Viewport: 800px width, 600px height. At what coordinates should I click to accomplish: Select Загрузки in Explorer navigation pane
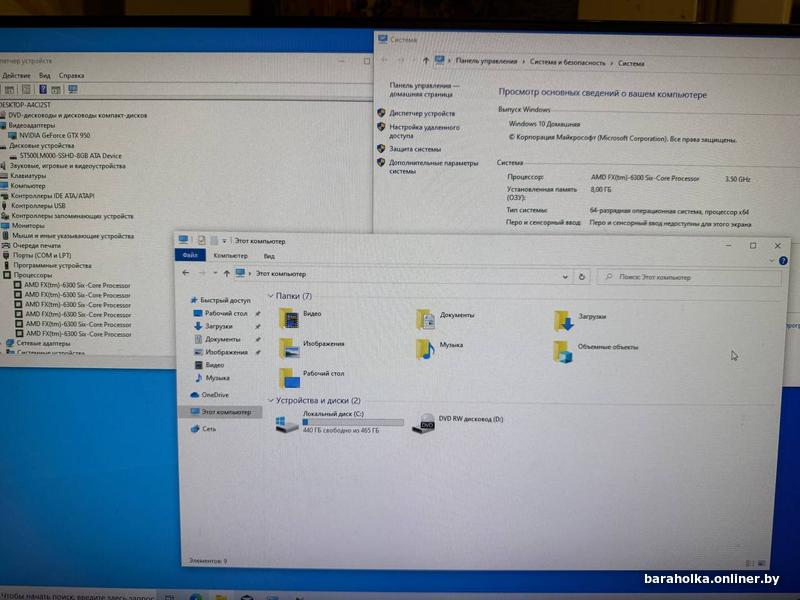coord(213,326)
